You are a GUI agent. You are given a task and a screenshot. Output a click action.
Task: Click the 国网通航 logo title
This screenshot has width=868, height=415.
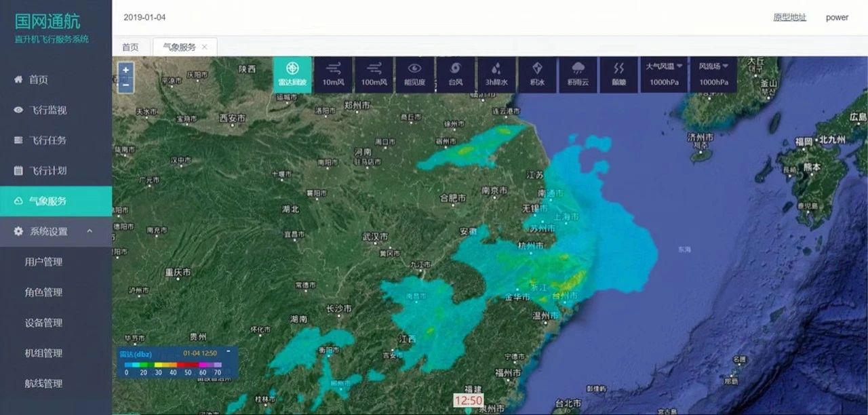[x=47, y=21]
